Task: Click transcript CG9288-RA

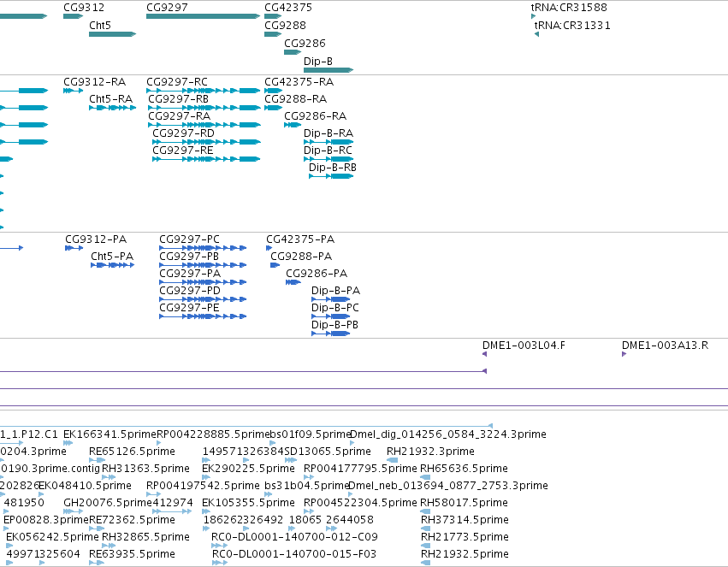Action: (x=296, y=99)
